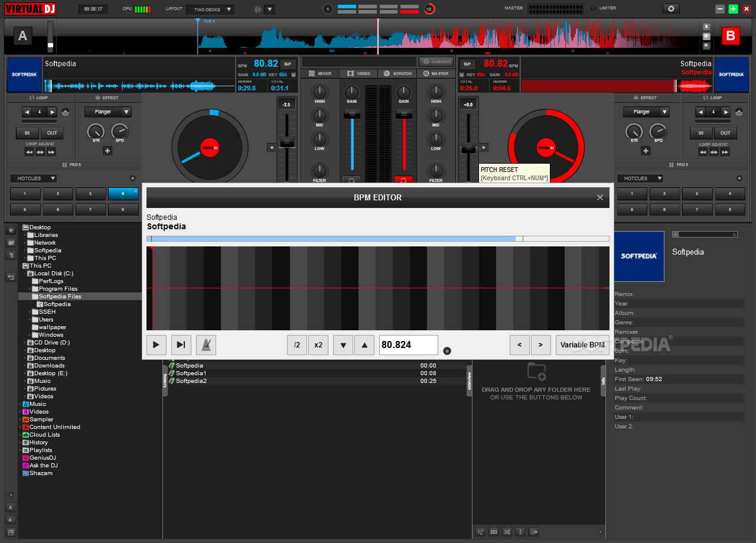Click the filter funnel icon in browser sidebar

[11, 255]
